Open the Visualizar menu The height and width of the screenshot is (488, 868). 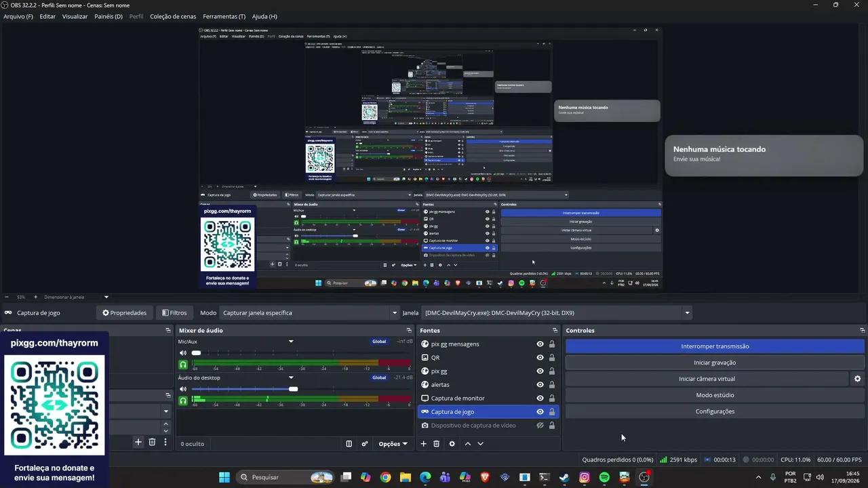click(x=75, y=16)
